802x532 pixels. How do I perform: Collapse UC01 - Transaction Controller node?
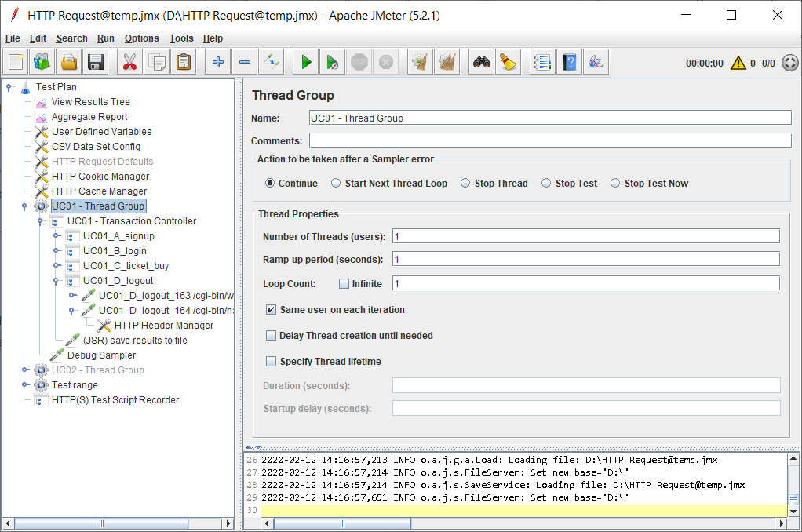click(40, 221)
